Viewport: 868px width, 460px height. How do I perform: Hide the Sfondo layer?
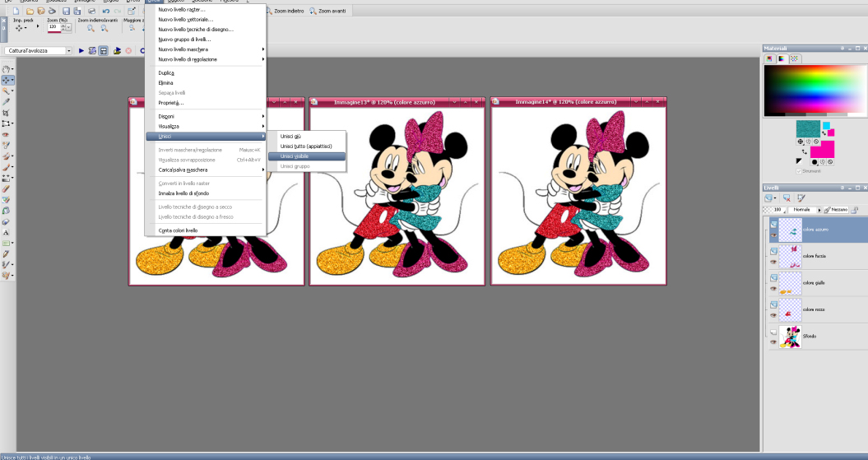[773, 342]
